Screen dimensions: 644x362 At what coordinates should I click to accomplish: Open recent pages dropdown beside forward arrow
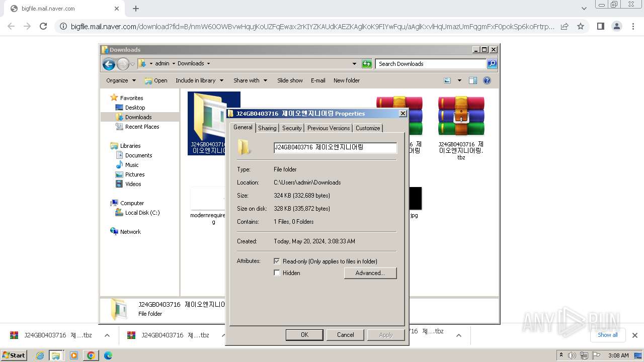132,64
